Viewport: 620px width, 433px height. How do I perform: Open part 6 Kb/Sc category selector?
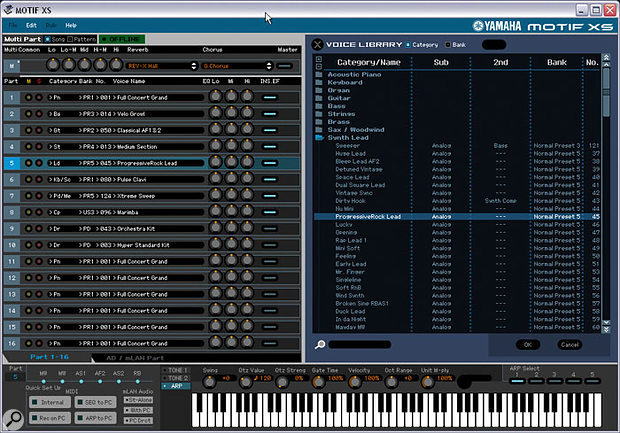click(60, 180)
